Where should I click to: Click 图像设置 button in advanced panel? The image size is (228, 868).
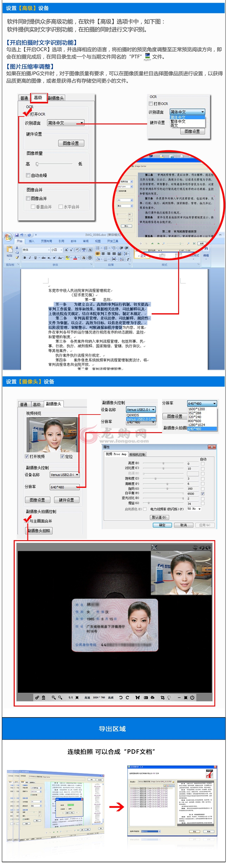pyautogui.click(x=71, y=143)
